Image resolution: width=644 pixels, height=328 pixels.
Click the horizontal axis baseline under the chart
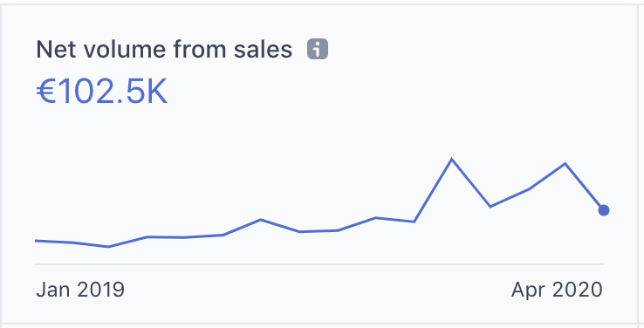(319, 264)
